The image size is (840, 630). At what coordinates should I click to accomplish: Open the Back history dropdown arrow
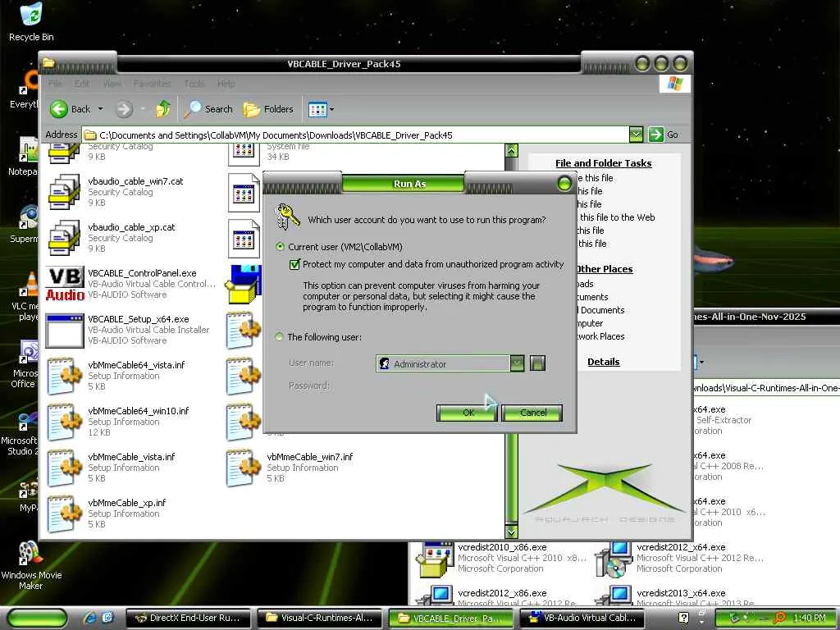point(100,109)
